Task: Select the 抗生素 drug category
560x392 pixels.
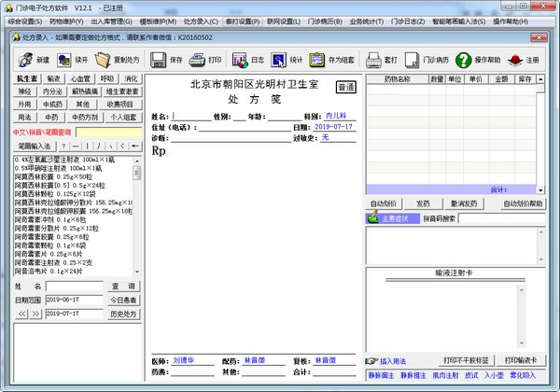Action: point(26,79)
